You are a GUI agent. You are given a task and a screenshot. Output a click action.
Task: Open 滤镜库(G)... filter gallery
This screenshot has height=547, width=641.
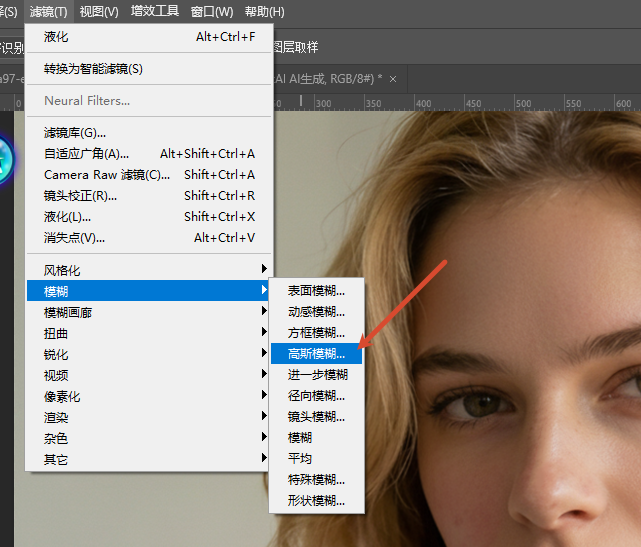pyautogui.click(x=149, y=132)
